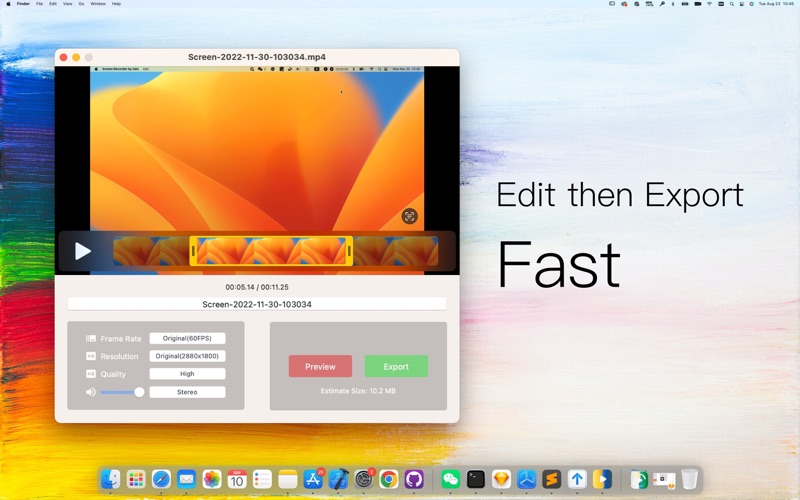Open the Finder menu in menu bar
This screenshot has width=800, height=500.
click(x=23, y=4)
